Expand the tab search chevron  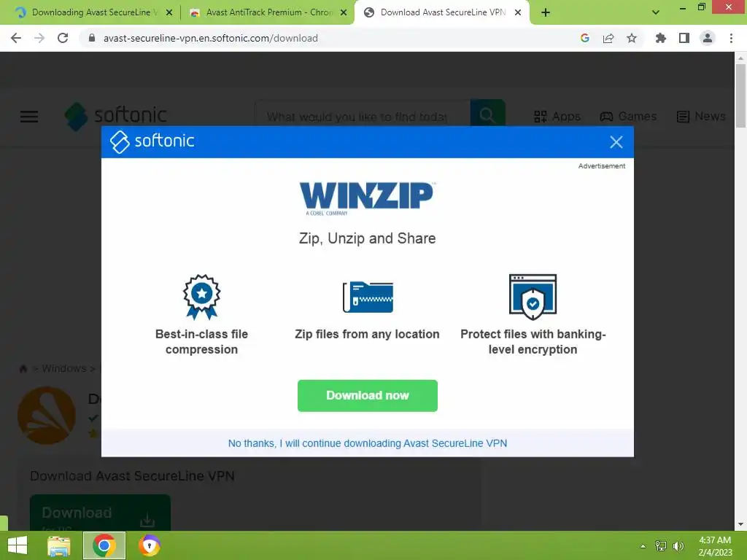[656, 12]
